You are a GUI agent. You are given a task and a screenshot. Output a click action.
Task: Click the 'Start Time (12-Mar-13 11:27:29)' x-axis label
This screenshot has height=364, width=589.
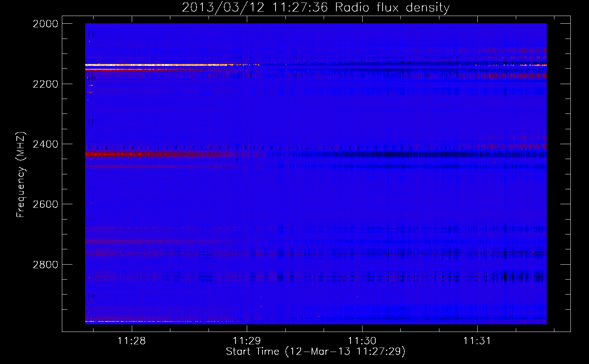(316, 352)
